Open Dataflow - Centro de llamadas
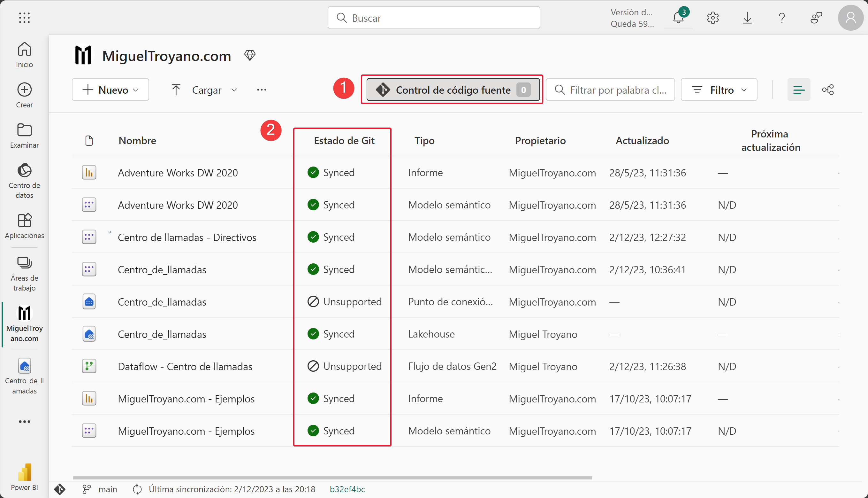Viewport: 868px width, 498px height. pyautogui.click(x=185, y=366)
